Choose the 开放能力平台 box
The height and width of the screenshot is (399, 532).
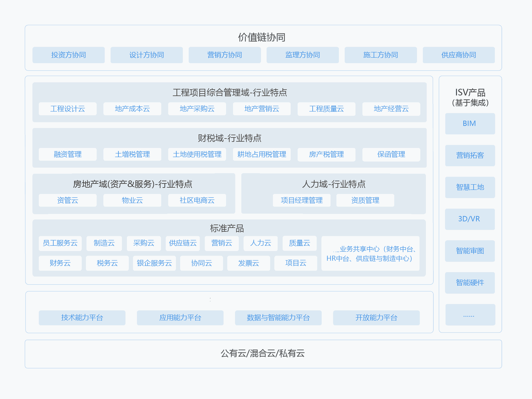[376, 318]
